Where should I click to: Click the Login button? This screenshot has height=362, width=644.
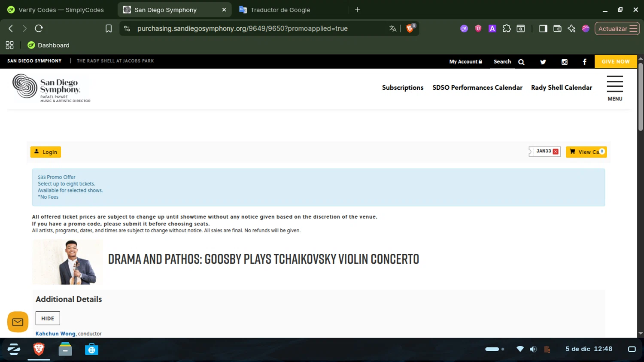[x=46, y=152]
